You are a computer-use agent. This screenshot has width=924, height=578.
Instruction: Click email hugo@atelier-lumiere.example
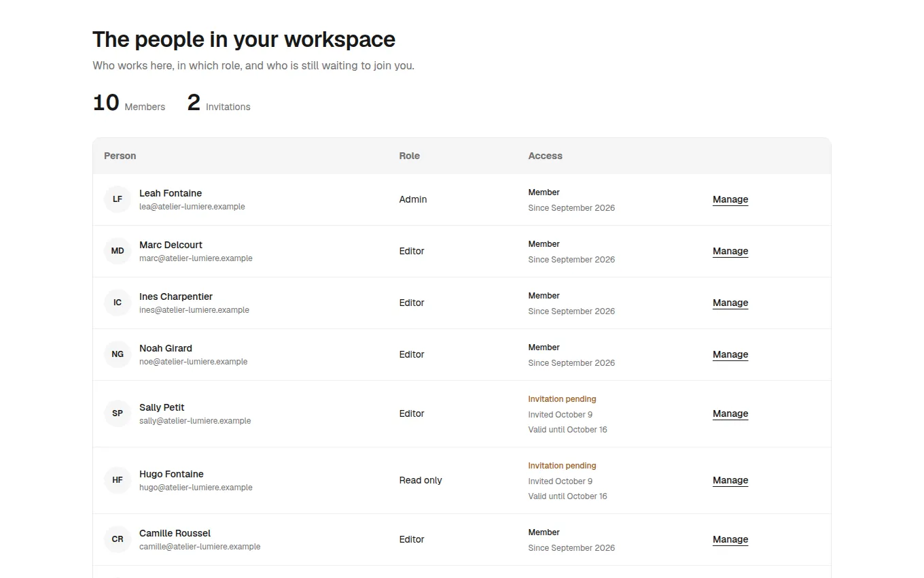click(x=196, y=488)
